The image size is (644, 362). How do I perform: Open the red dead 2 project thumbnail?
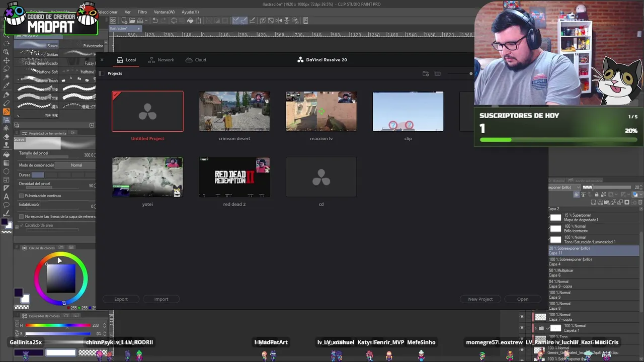234,177
